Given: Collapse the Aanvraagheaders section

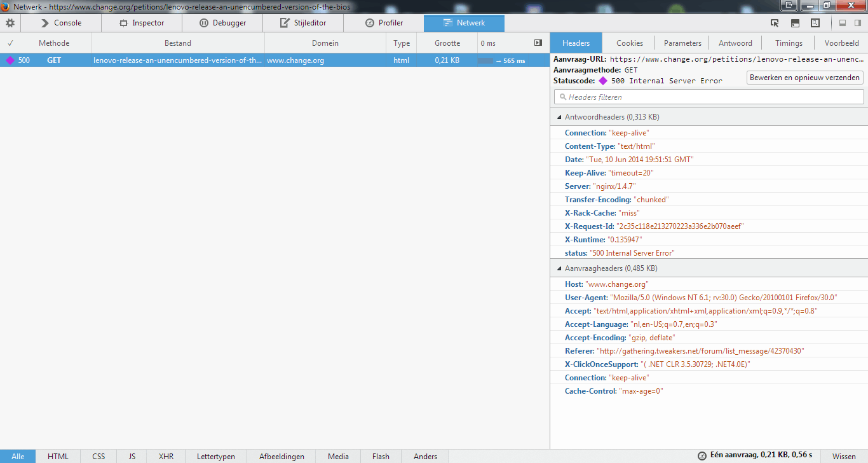Looking at the screenshot, I should pyautogui.click(x=709, y=268).
